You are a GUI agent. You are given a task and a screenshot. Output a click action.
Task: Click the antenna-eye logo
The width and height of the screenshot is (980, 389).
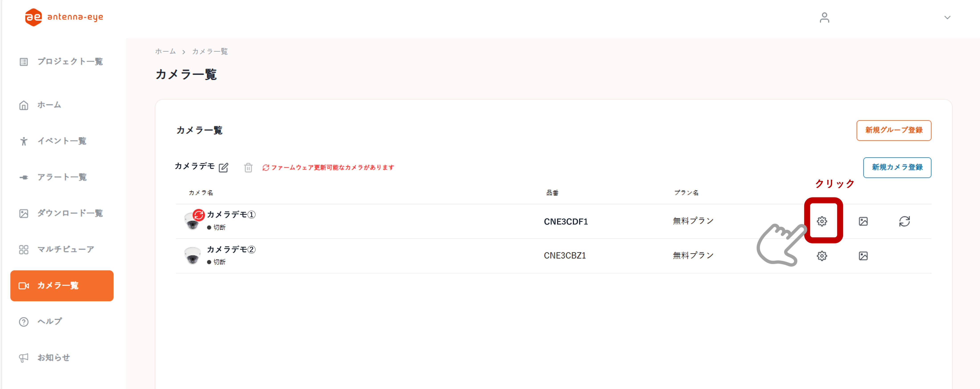pyautogui.click(x=64, y=17)
